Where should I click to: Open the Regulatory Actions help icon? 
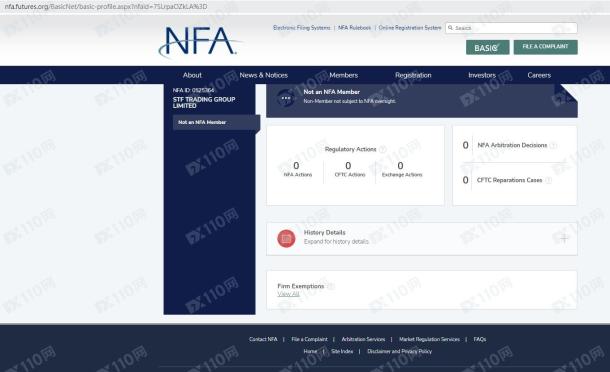click(383, 149)
